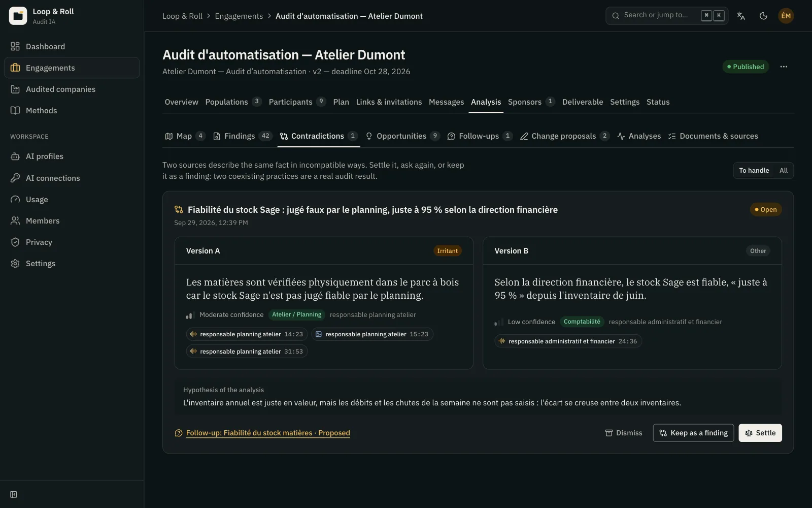Image resolution: width=812 pixels, height=508 pixels.
Task: Switch to the Participants tab
Action: [297, 102]
